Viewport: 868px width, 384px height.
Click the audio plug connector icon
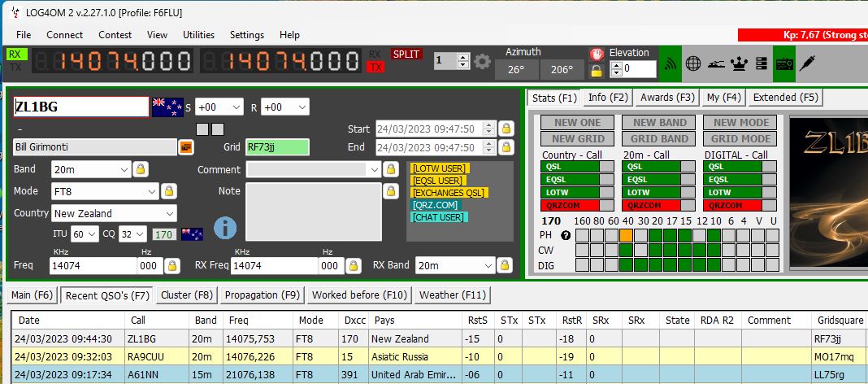[x=806, y=63]
